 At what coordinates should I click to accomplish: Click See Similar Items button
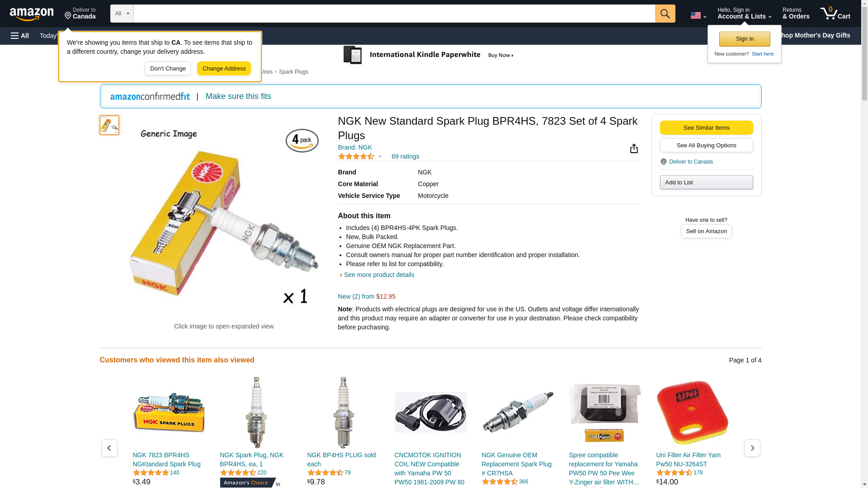pyautogui.click(x=706, y=127)
